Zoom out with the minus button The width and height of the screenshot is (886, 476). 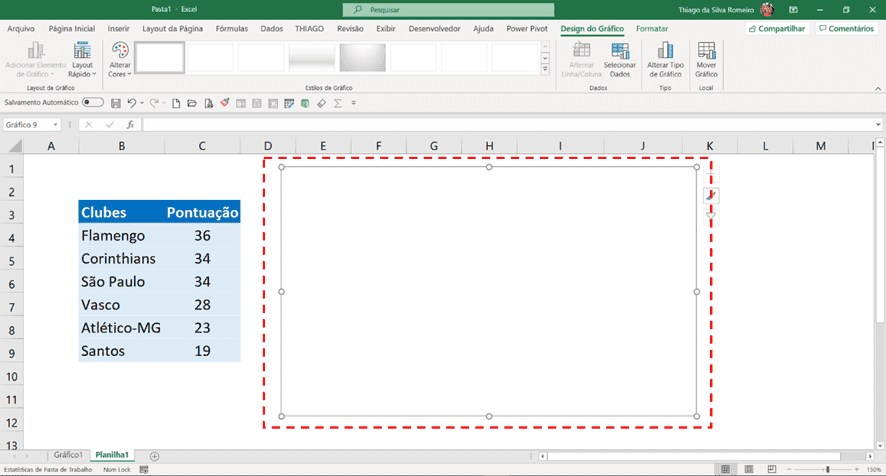click(x=789, y=469)
